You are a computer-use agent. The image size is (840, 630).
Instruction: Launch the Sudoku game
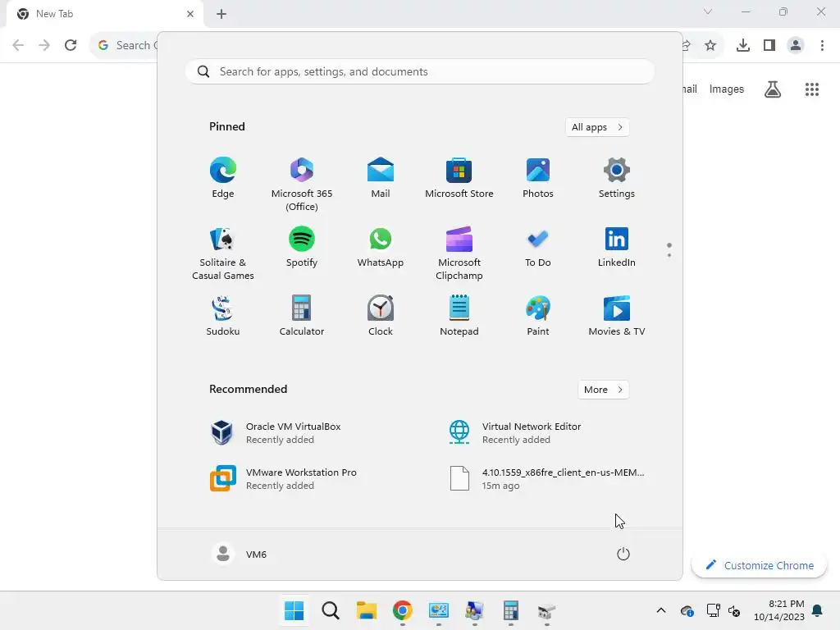tap(223, 315)
